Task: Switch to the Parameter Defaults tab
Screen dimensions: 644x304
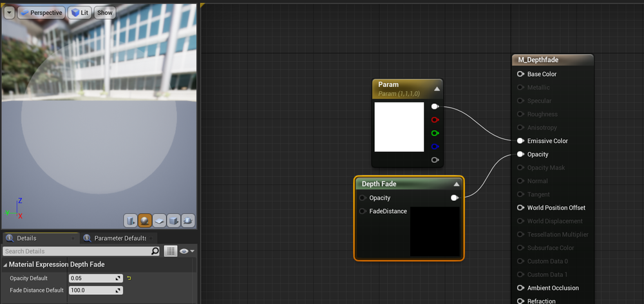Action: [120, 238]
